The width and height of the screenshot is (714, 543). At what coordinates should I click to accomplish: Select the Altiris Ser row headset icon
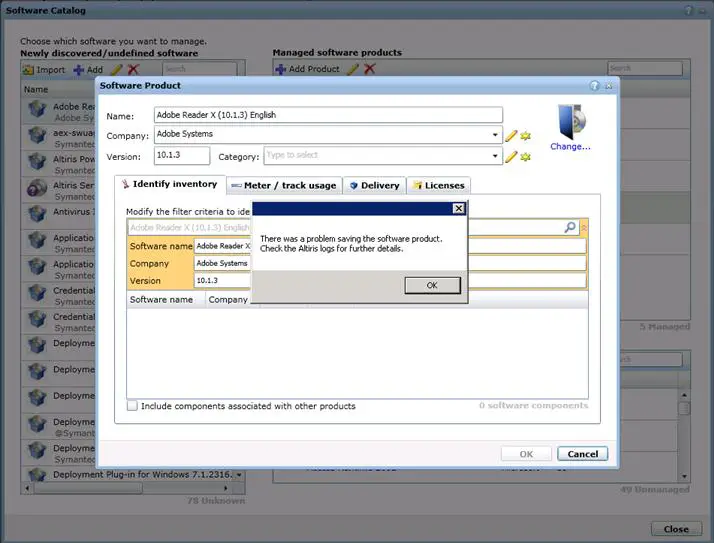[37, 188]
